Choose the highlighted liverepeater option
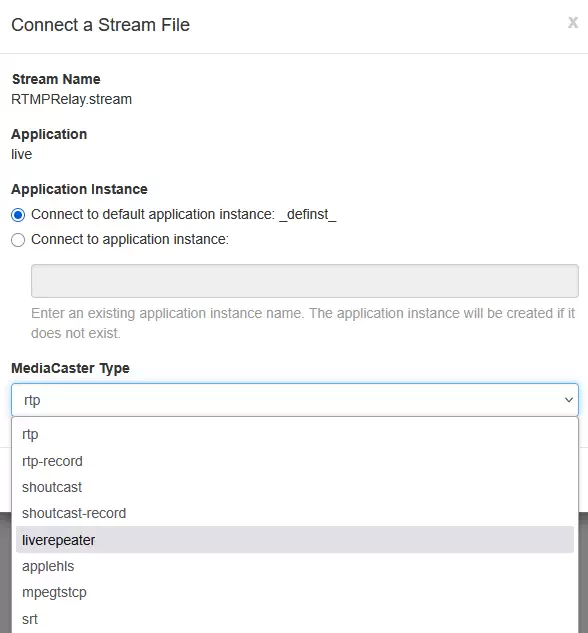588x633 pixels. pyautogui.click(x=295, y=540)
